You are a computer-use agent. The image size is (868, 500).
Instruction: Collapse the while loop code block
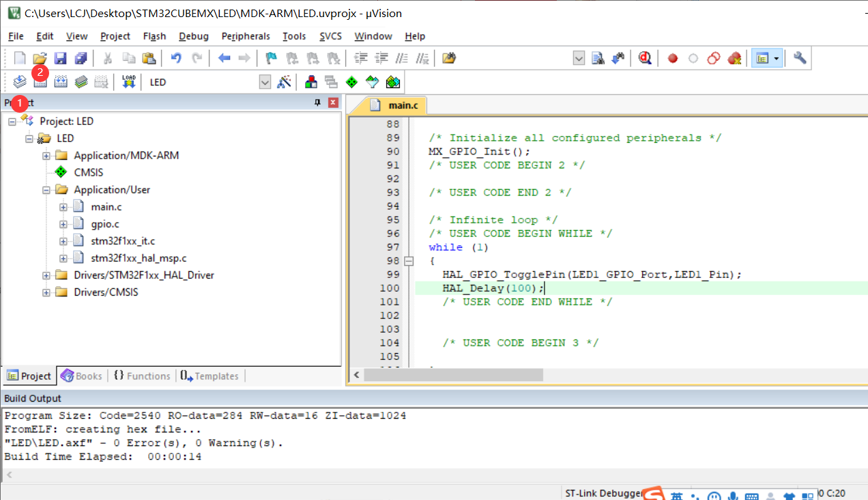pyautogui.click(x=409, y=261)
